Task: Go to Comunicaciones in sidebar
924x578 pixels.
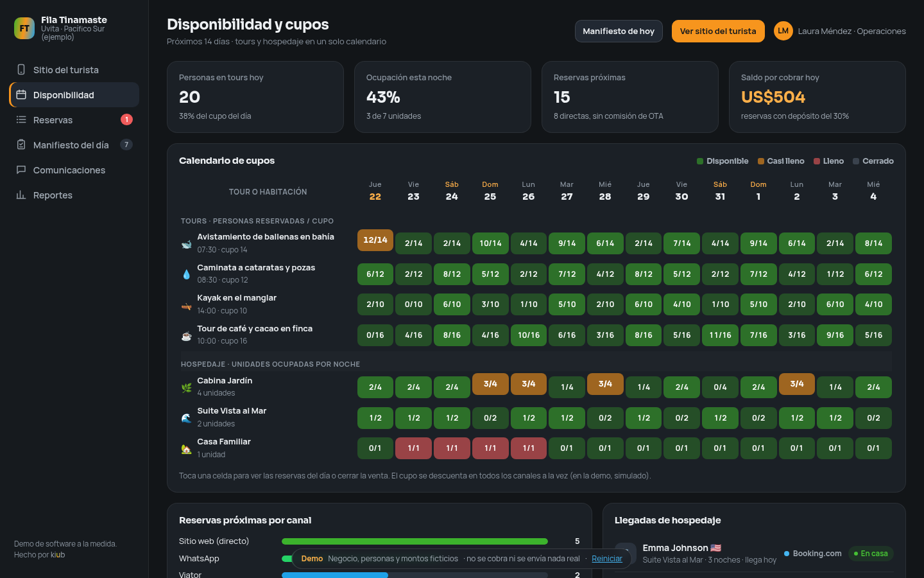Action: (74, 170)
